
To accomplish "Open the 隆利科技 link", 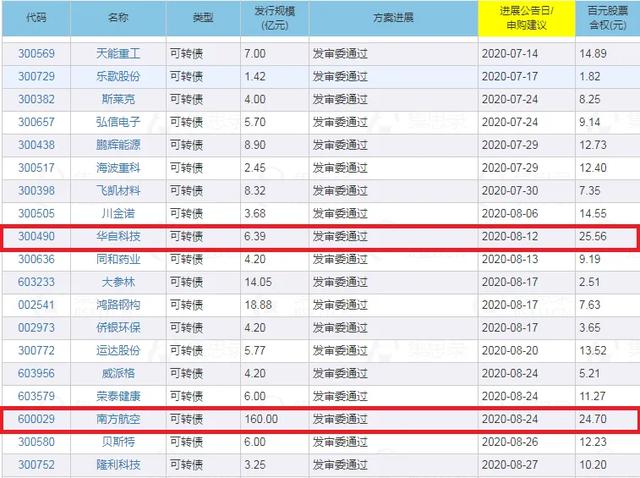I will pos(118,465).
